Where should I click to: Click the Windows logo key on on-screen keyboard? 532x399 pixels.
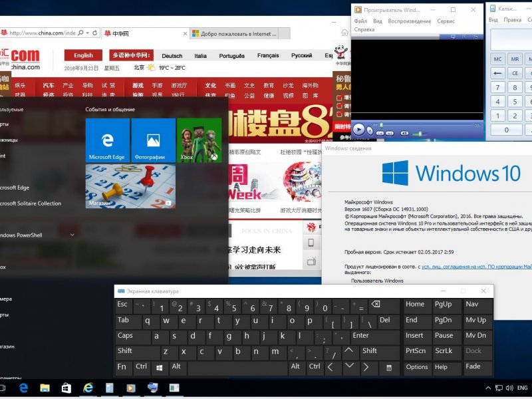(159, 368)
